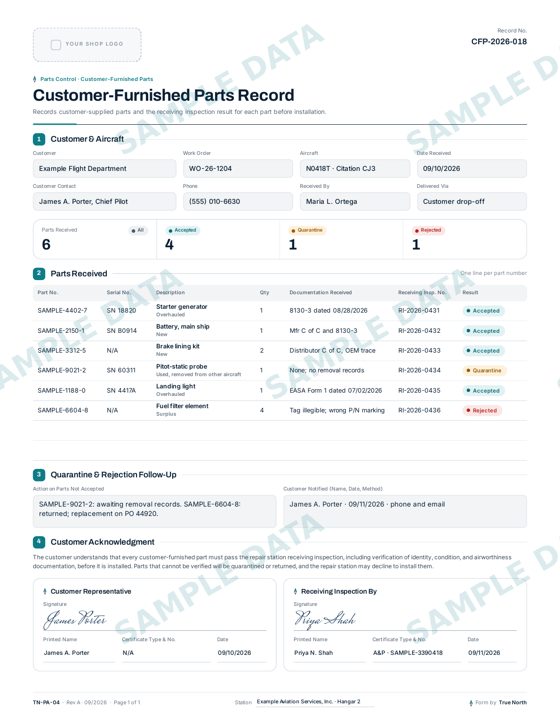Select the Accepted summary filter pill
Screen dimensions: 560x725
182,230
